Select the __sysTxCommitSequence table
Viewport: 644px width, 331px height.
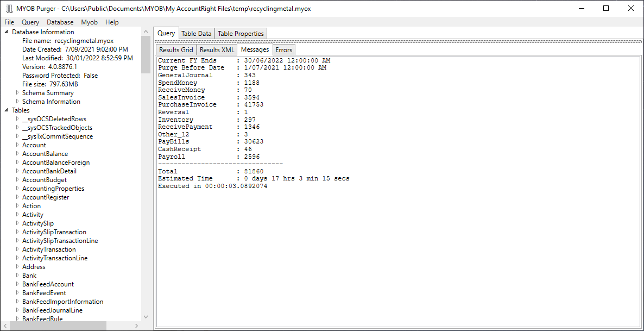[x=58, y=136]
